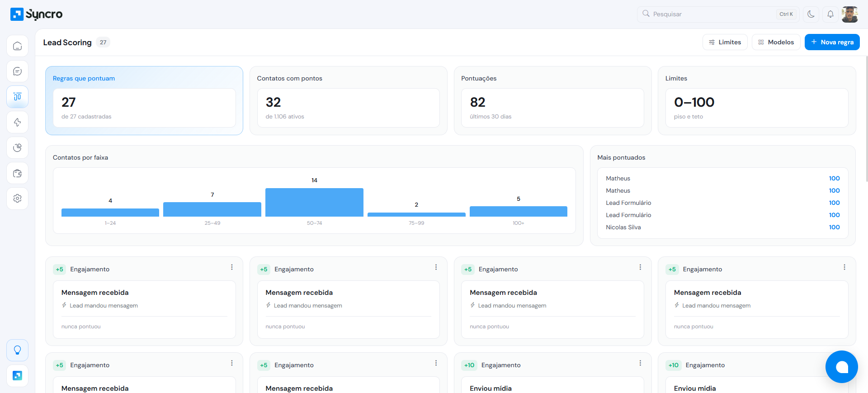The image size is (868, 393).
Task: Select Nicolas Silva in Mais pontuados
Action: pyautogui.click(x=723, y=227)
